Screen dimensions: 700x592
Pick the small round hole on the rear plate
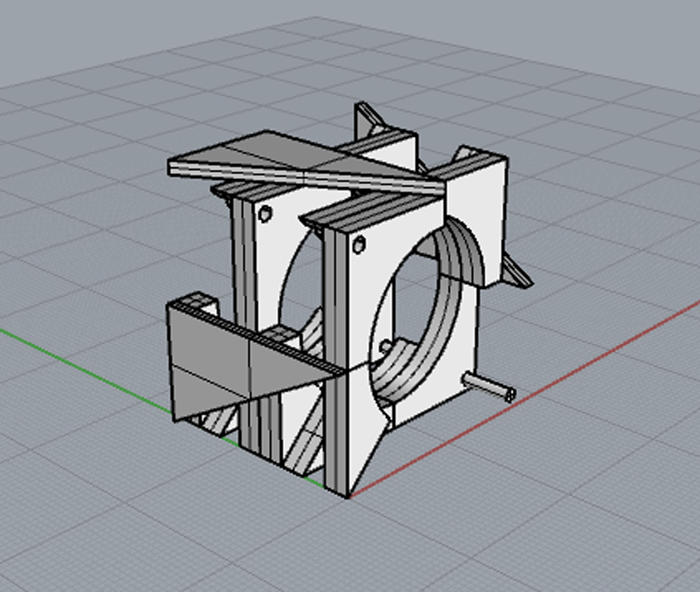pyautogui.click(x=265, y=213)
